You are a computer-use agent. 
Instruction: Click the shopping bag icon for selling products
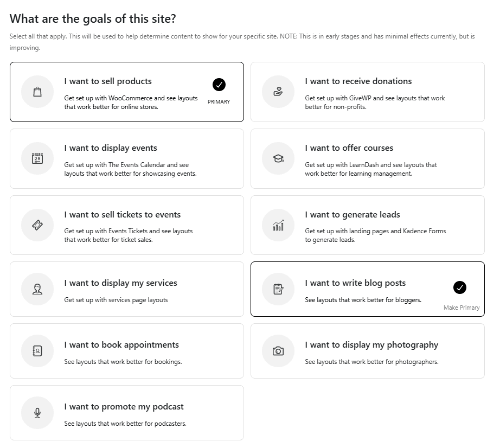(37, 92)
